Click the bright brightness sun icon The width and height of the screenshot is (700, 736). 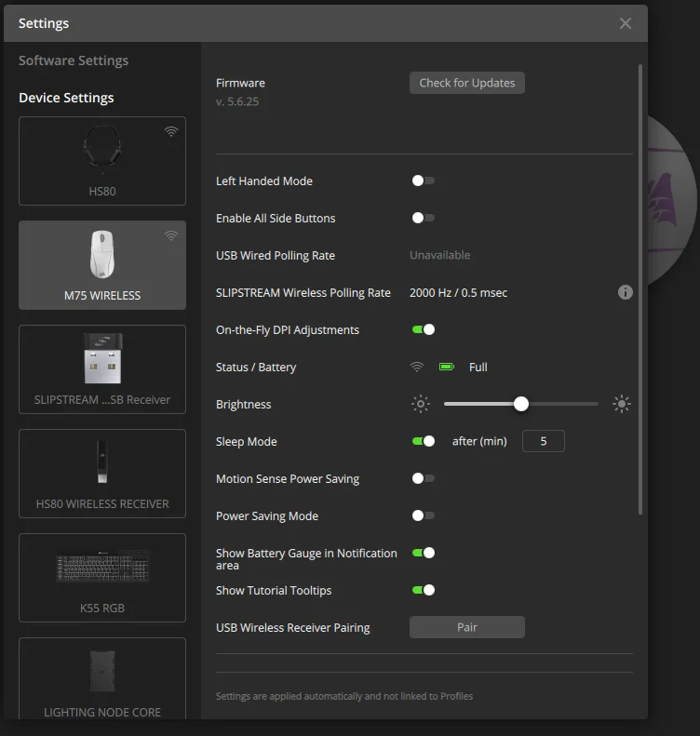[622, 404]
